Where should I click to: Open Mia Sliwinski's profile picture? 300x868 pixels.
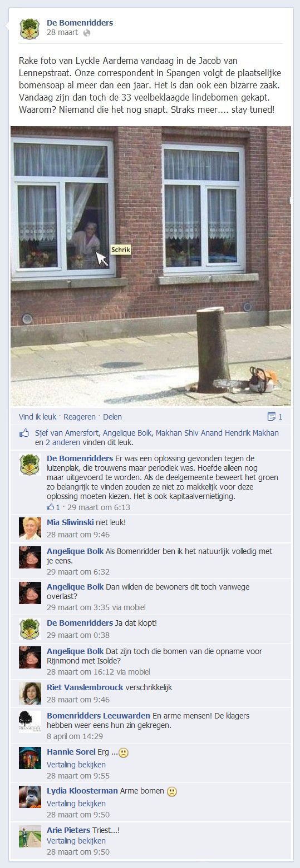tap(30, 528)
